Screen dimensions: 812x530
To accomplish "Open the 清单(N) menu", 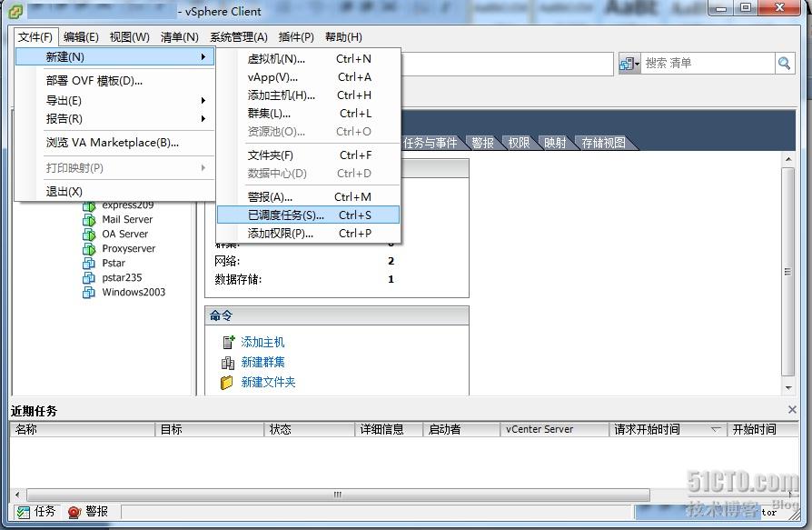I will (x=180, y=36).
